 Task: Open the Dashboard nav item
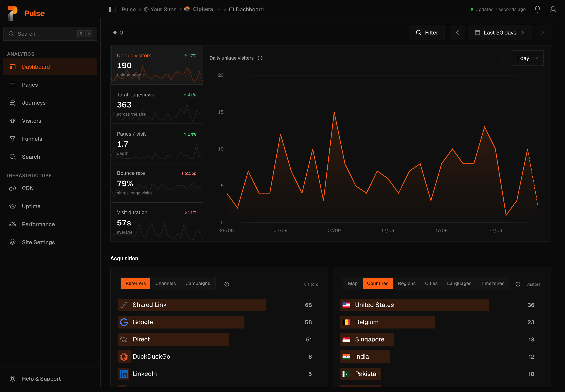click(50, 67)
